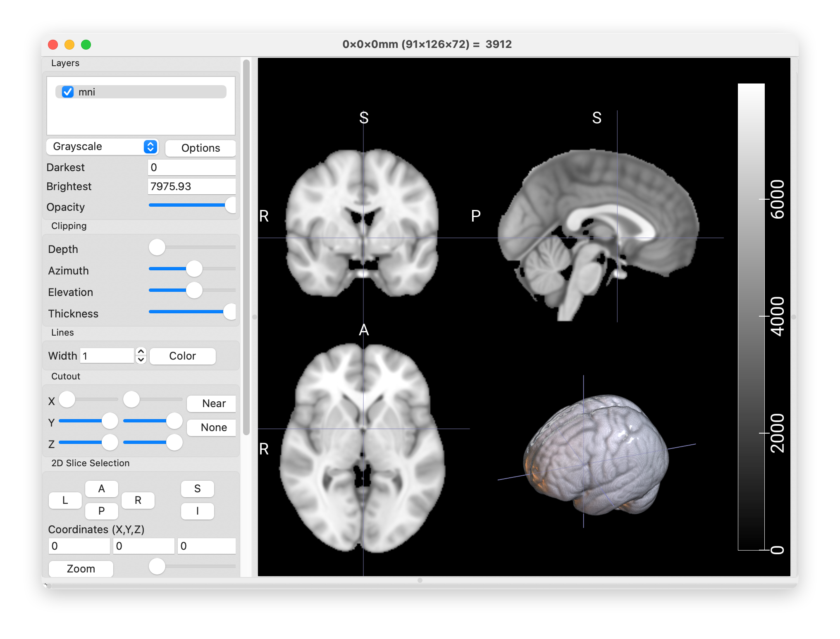Increase line Width with up stepper
This screenshot has width=840, height=639.
[141, 352]
